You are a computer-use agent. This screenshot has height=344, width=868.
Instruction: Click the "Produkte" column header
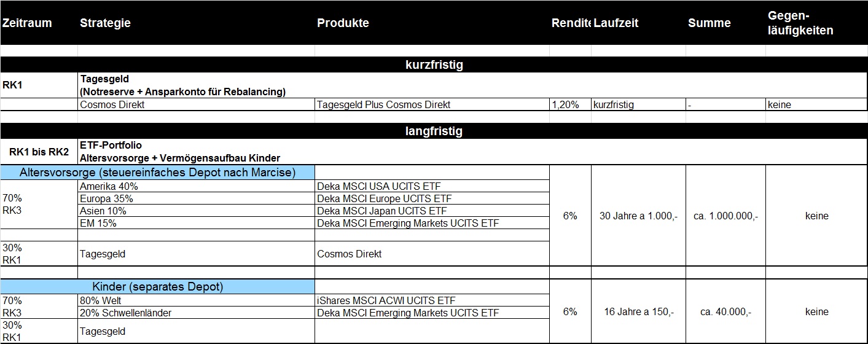(x=343, y=23)
